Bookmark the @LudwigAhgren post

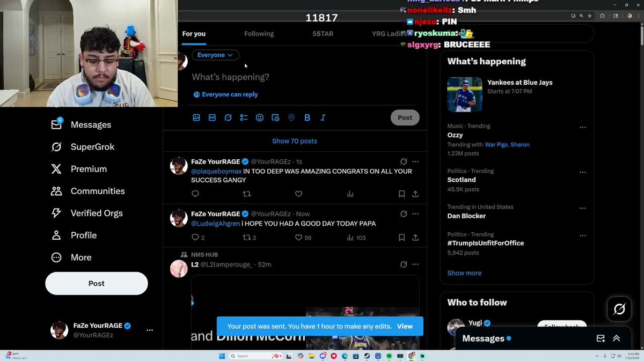(x=401, y=238)
